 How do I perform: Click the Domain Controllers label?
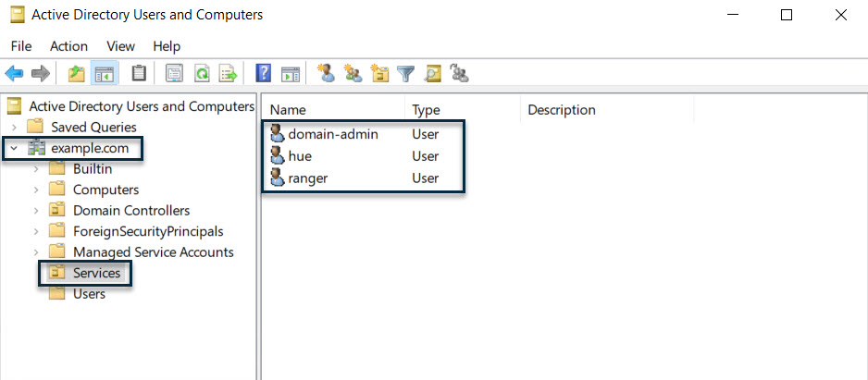click(131, 211)
